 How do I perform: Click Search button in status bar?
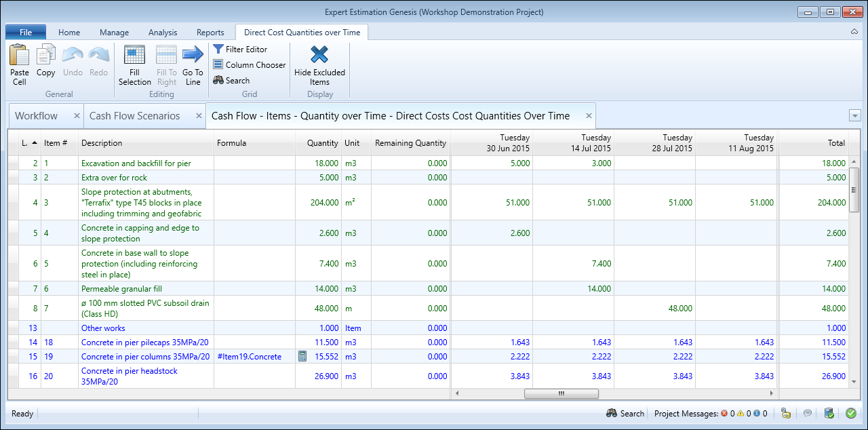pyautogui.click(x=625, y=414)
